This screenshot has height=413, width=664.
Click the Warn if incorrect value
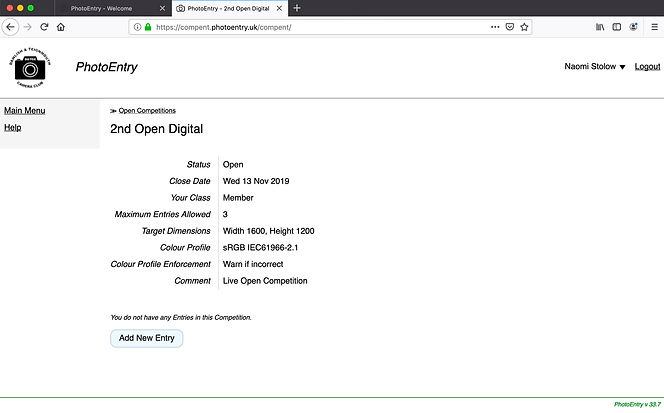coord(253,264)
